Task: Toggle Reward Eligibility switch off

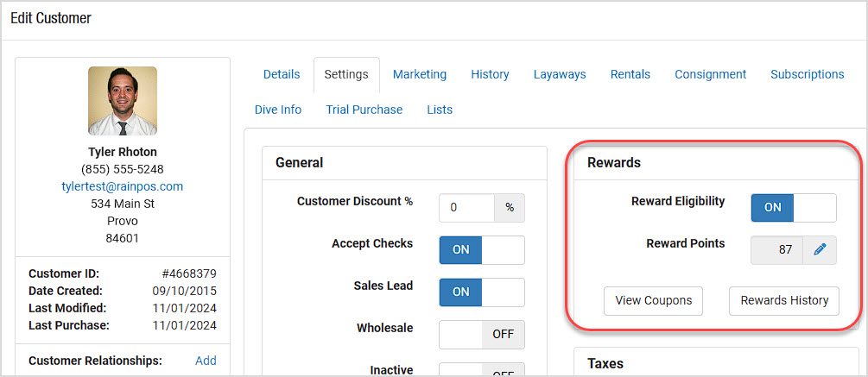Action: tap(793, 207)
